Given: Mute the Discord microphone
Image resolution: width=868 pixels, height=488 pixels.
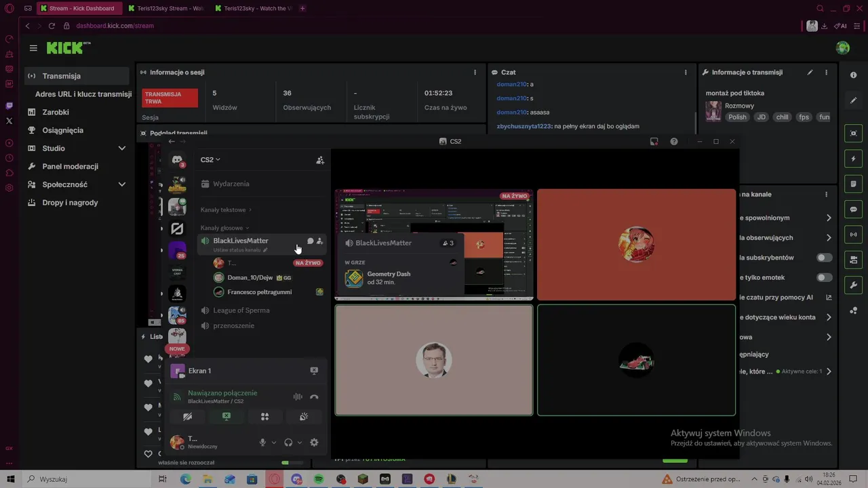Looking at the screenshot, I should tap(262, 443).
